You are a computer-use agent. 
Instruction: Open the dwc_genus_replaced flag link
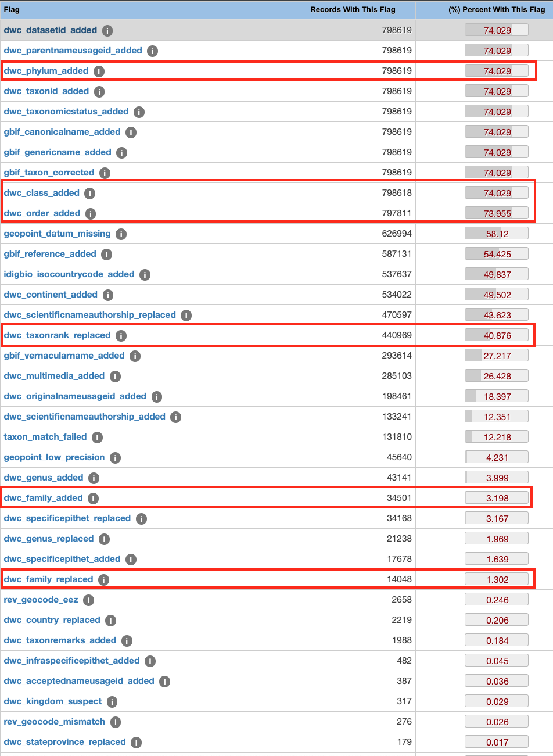pos(49,539)
